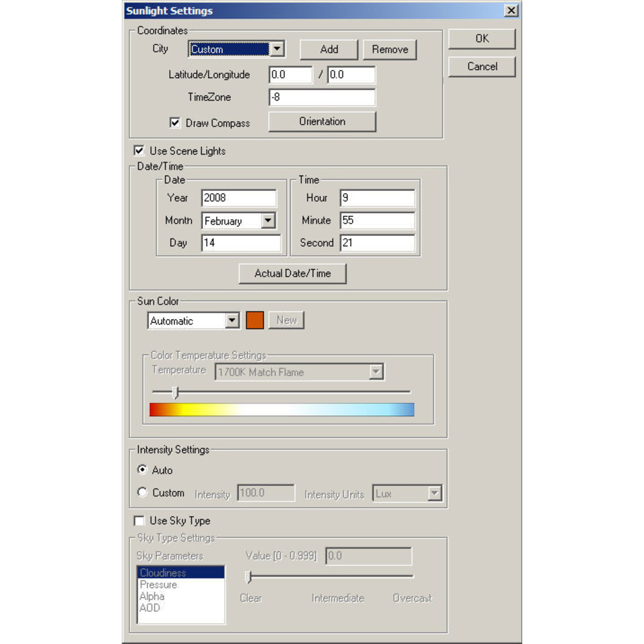The image size is (644, 644).
Task: Enable the Use Sky Type checkbox
Action: pyautogui.click(x=139, y=520)
